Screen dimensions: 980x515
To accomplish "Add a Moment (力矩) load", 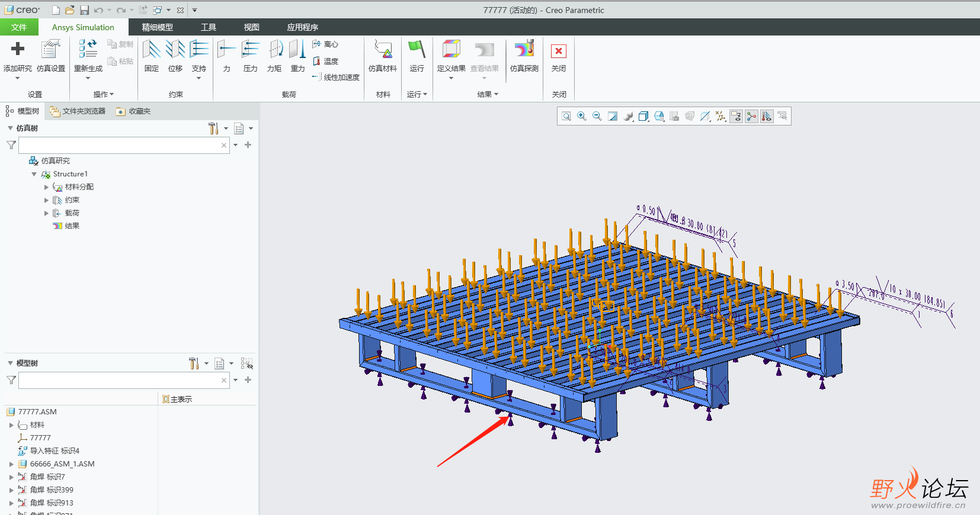I will point(274,56).
